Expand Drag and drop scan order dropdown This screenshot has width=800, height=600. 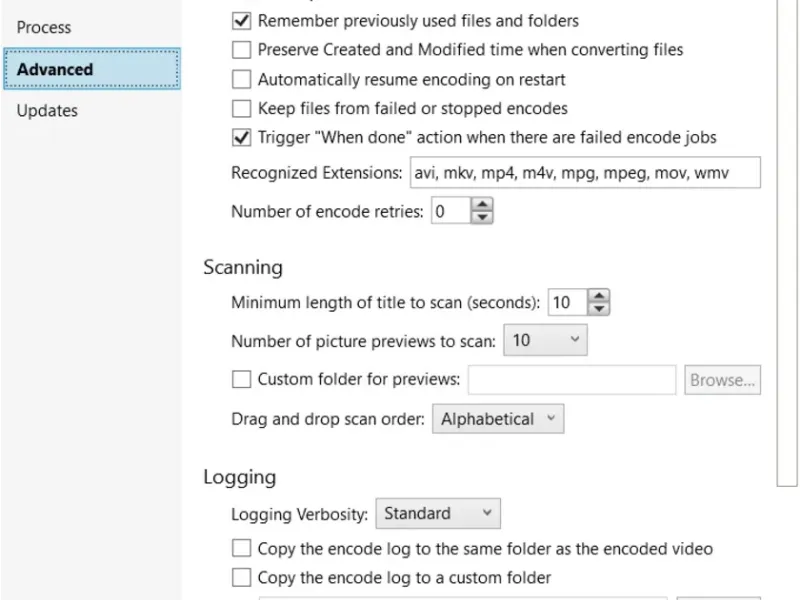[499, 419]
